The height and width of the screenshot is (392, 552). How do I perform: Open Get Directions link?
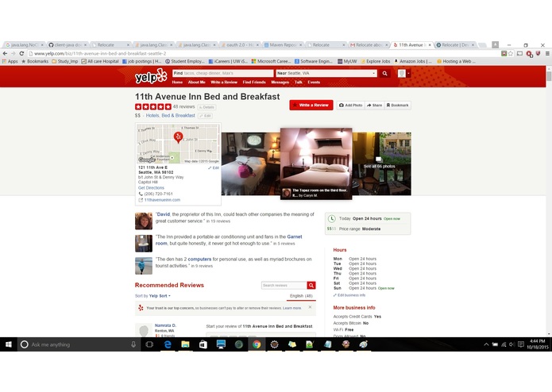(x=151, y=188)
